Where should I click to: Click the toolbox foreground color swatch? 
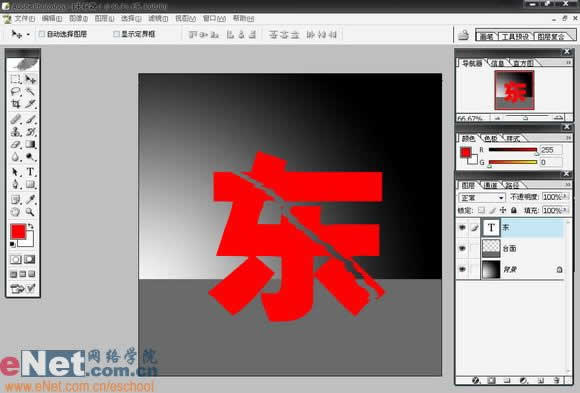18,231
